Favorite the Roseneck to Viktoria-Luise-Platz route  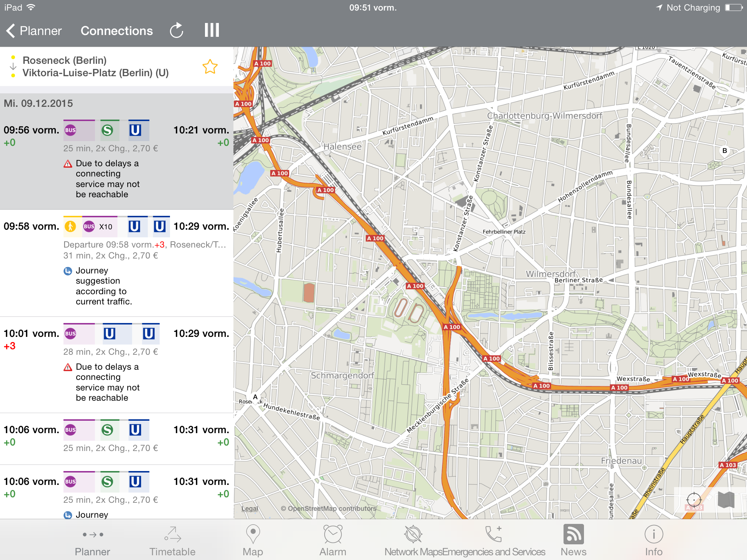tap(210, 67)
